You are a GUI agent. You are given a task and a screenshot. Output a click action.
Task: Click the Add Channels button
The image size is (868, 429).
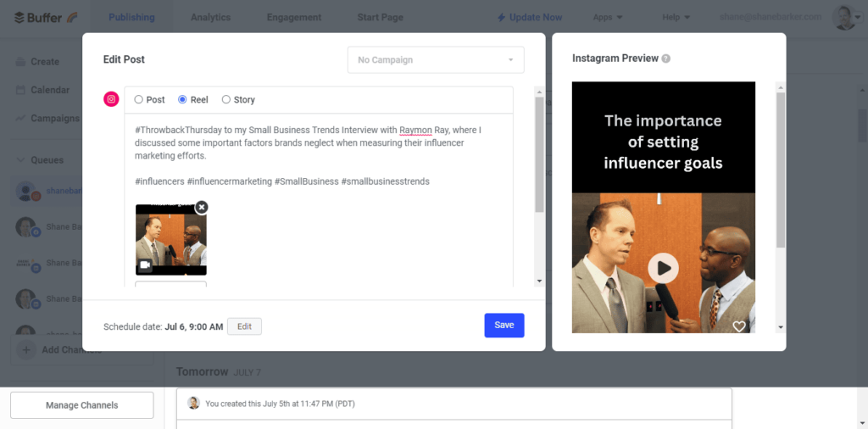[82, 350]
